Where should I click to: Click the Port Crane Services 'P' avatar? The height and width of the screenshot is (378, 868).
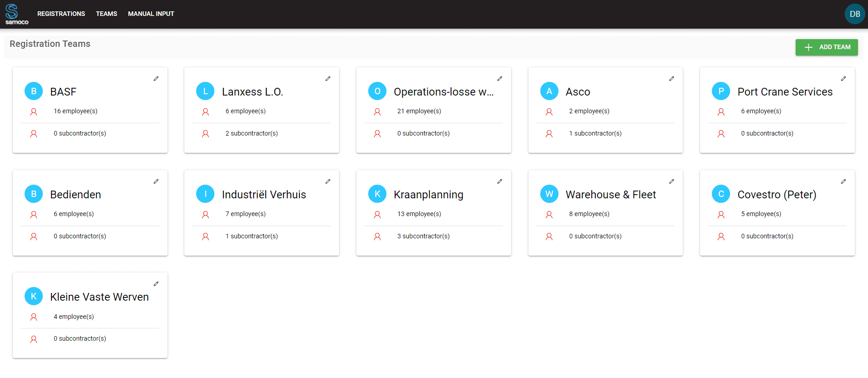point(721,91)
